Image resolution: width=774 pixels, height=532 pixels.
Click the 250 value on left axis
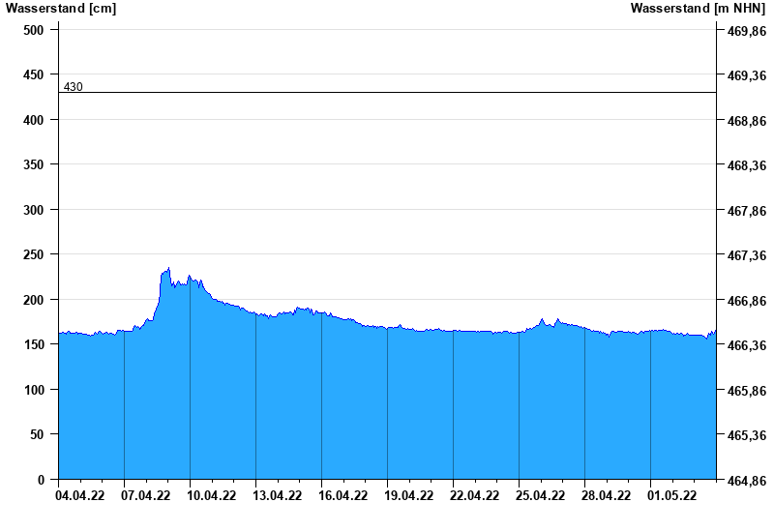34,254
